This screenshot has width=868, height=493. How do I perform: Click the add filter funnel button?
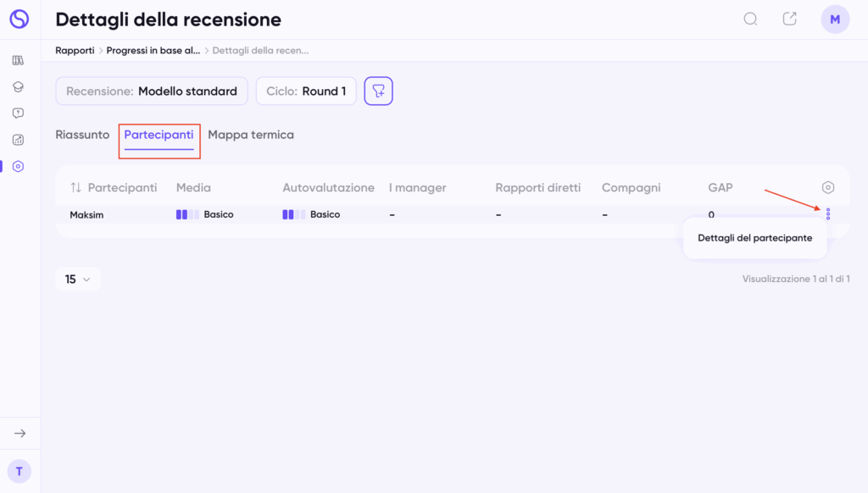coord(379,91)
